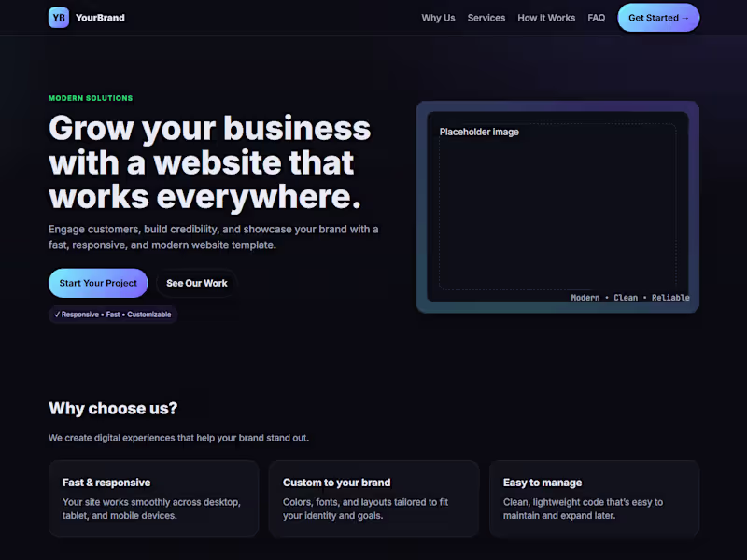
Task: Click the Responsive Fast Customizable badge
Action: (112, 315)
